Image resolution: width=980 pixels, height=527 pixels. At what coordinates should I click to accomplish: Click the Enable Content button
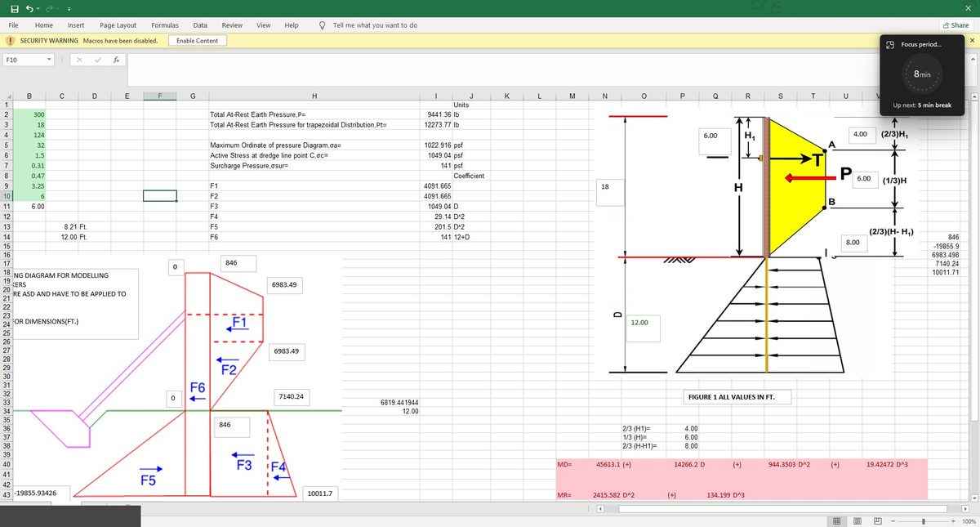197,39
